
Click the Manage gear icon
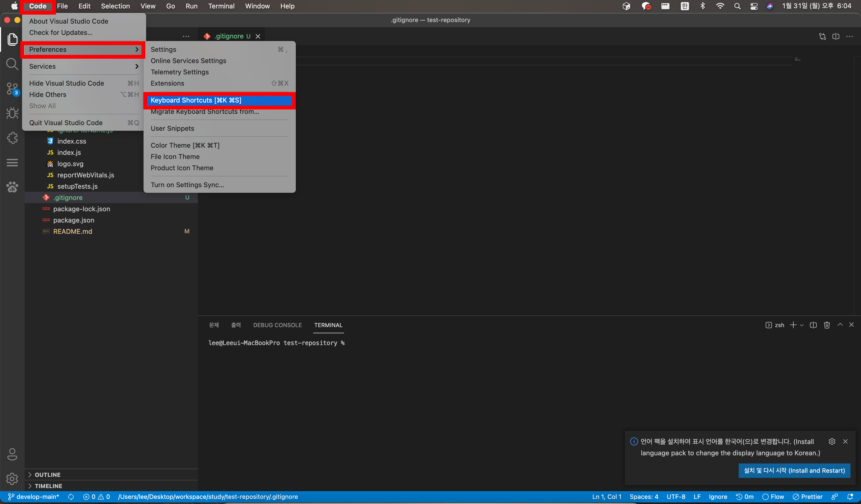tap(12, 479)
